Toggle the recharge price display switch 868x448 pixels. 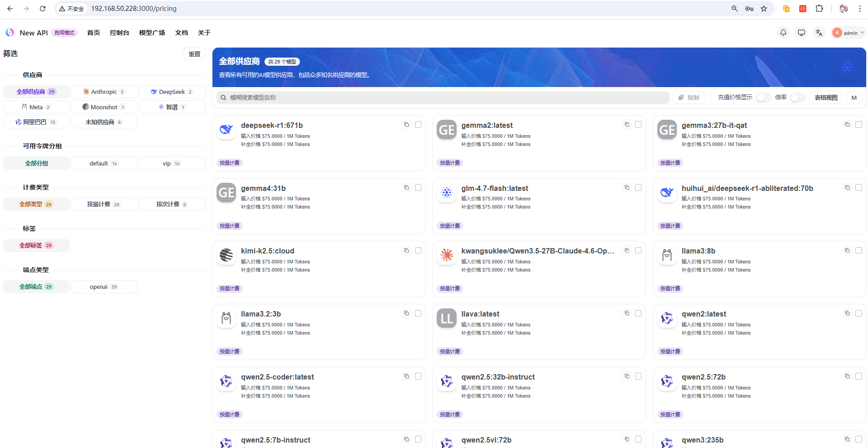(x=763, y=97)
